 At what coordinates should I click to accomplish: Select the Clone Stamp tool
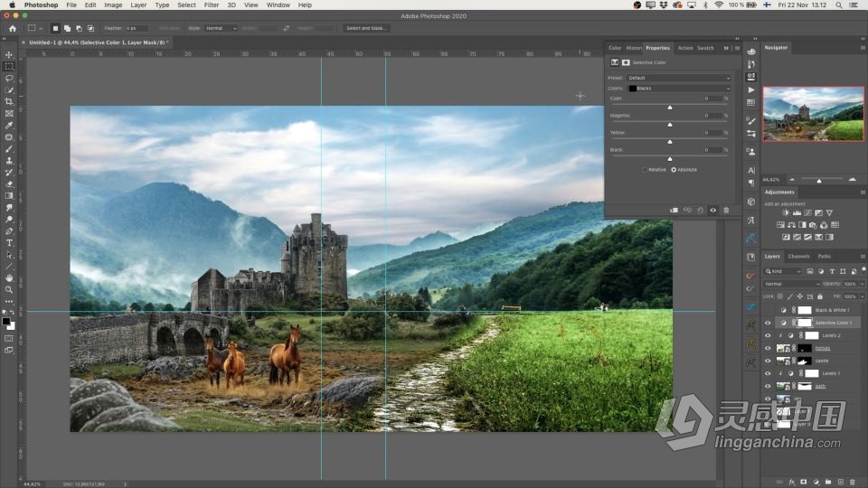click(9, 161)
